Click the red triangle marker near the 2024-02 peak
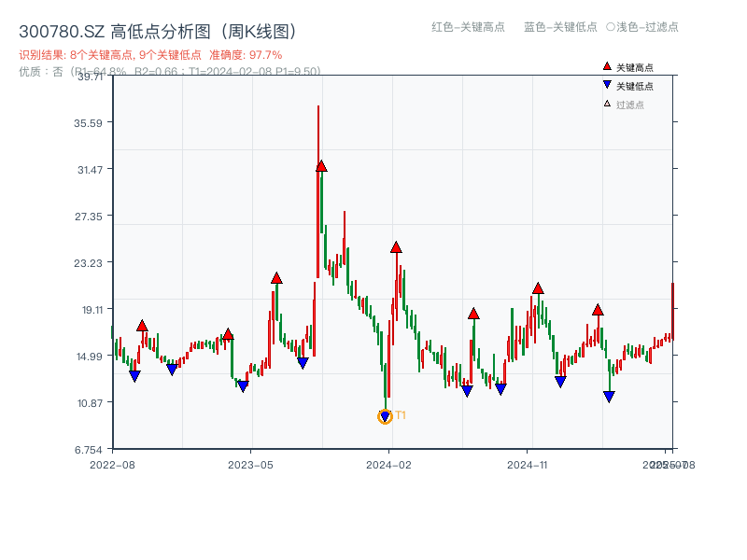 (397, 248)
